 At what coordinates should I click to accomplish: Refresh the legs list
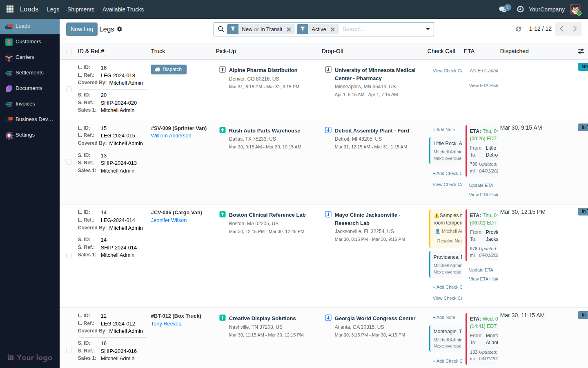point(519,29)
